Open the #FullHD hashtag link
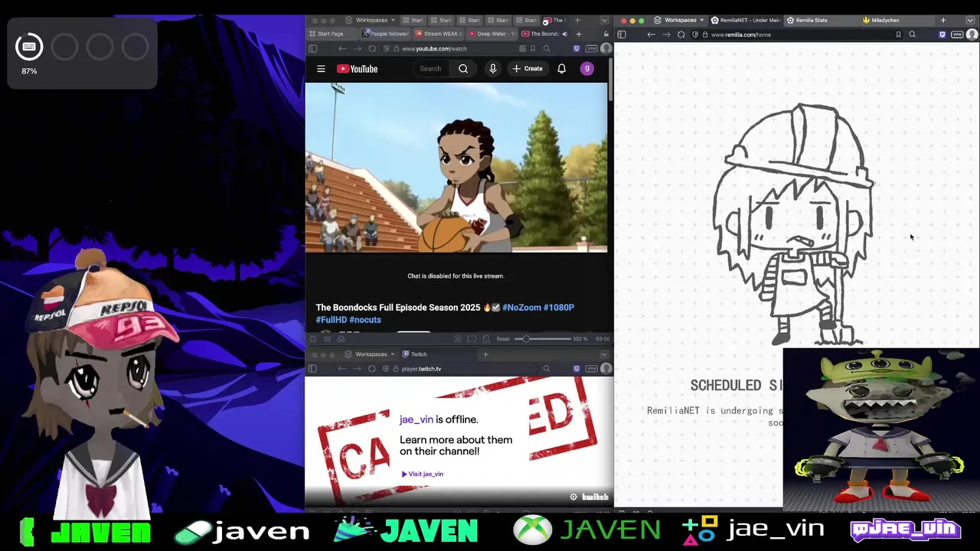 click(x=332, y=320)
